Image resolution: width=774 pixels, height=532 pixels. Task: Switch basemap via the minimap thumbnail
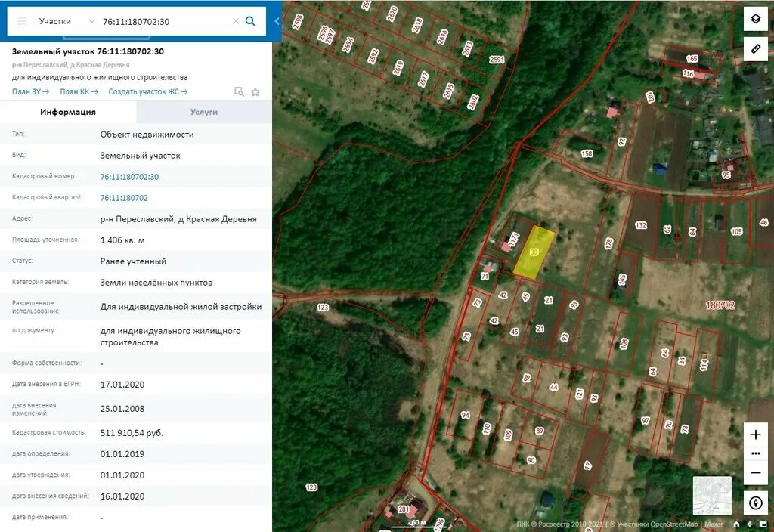712,496
